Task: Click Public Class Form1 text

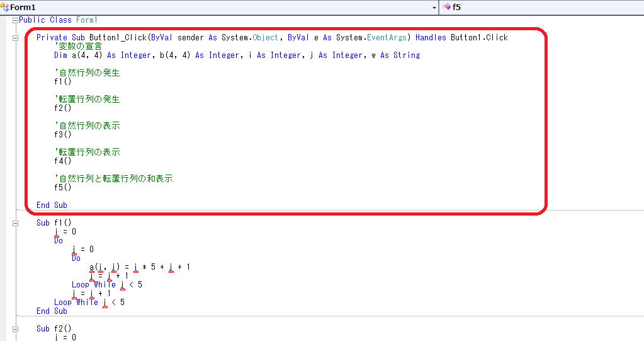Action: (59, 20)
